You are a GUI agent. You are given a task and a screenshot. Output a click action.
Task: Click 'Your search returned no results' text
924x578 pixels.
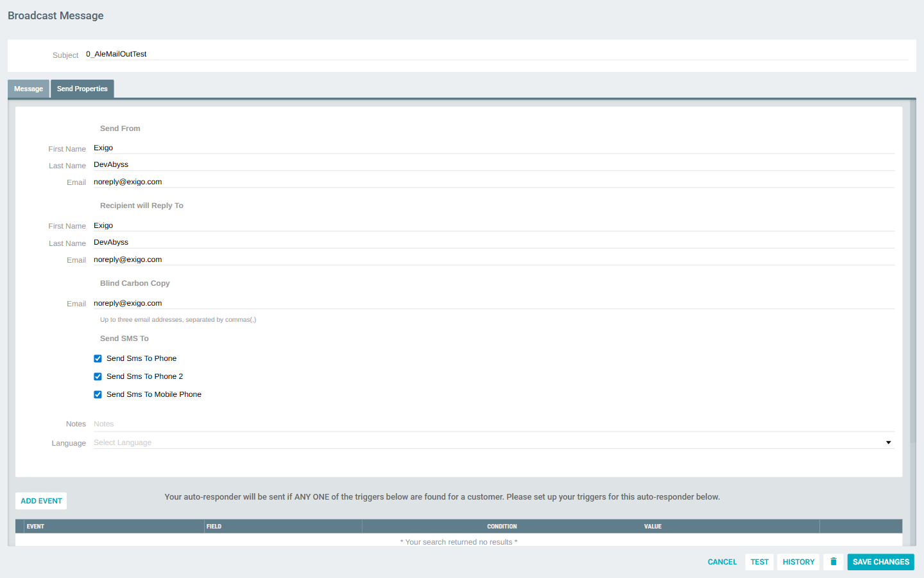coord(459,542)
